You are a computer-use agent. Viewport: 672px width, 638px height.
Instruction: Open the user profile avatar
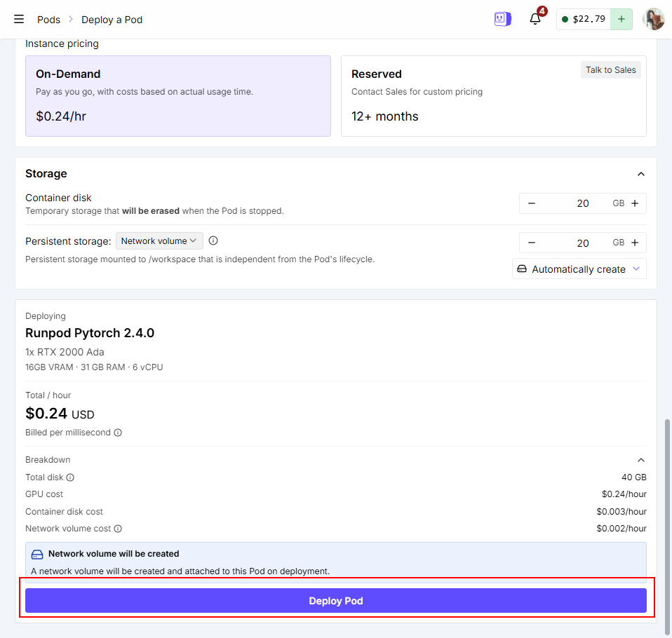coord(653,20)
